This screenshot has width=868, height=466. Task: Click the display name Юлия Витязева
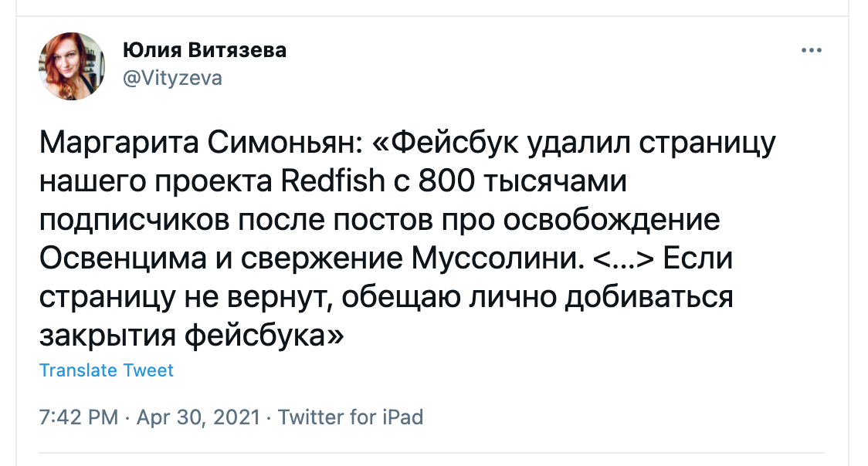point(205,49)
